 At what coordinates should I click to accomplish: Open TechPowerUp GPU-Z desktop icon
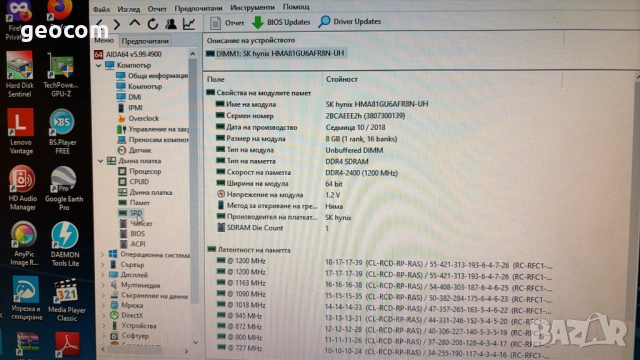(61, 74)
